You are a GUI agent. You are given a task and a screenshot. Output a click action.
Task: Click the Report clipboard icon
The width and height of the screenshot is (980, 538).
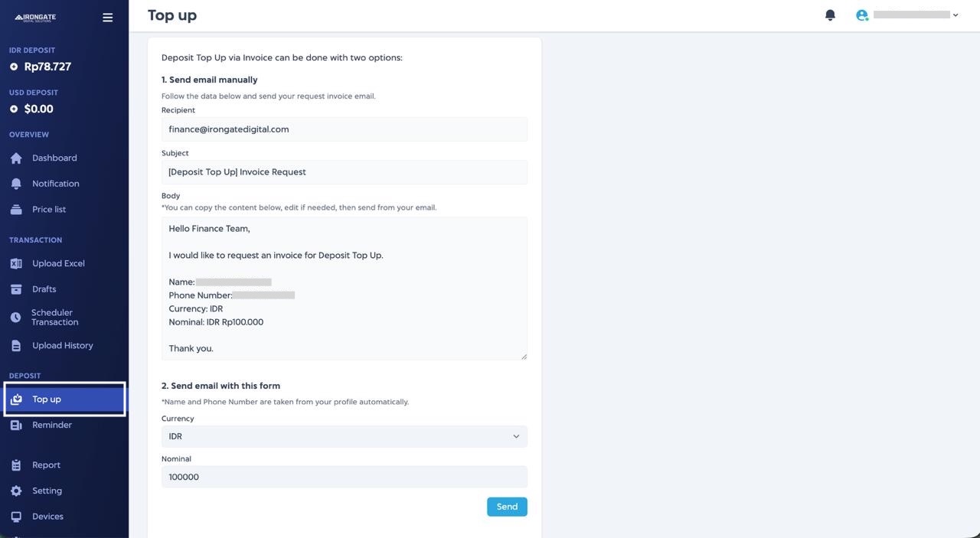point(16,465)
